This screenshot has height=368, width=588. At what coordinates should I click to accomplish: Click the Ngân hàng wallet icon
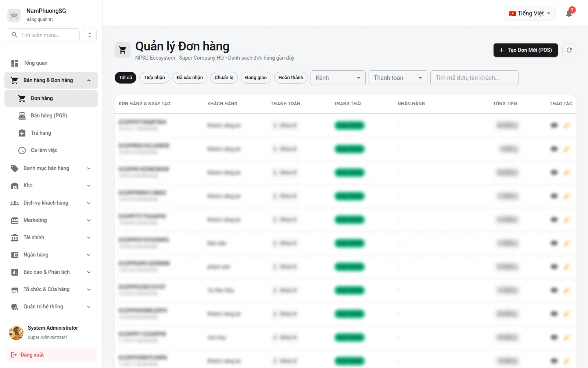[x=15, y=255]
